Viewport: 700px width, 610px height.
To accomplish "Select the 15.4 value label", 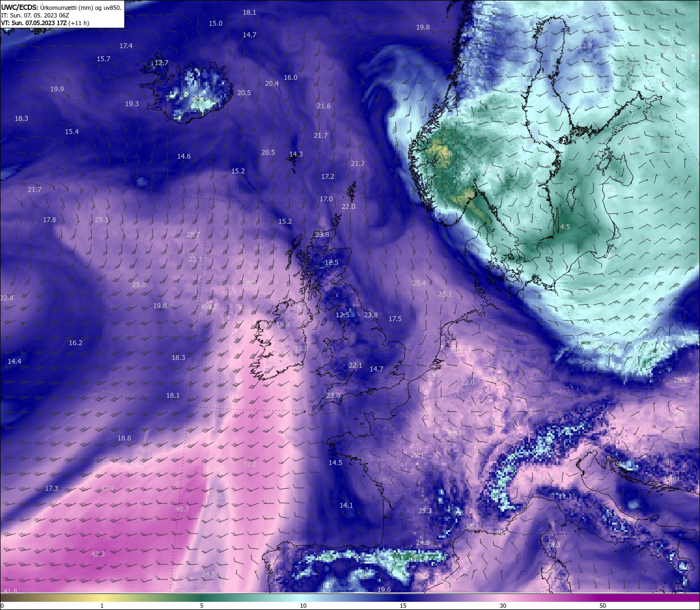I will click(x=72, y=132).
